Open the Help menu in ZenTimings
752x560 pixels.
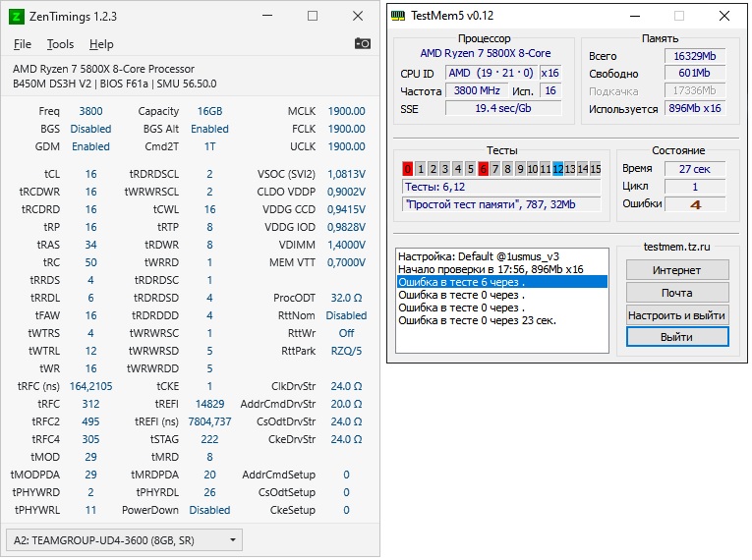point(101,44)
